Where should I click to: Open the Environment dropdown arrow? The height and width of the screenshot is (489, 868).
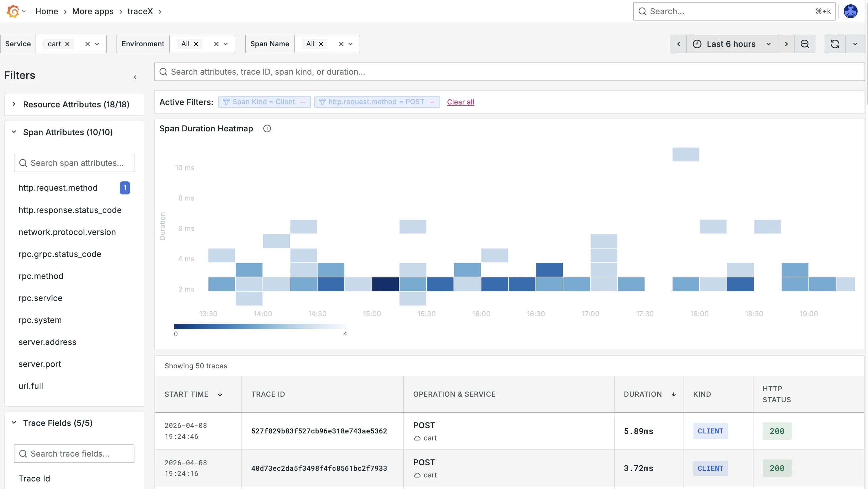point(226,44)
